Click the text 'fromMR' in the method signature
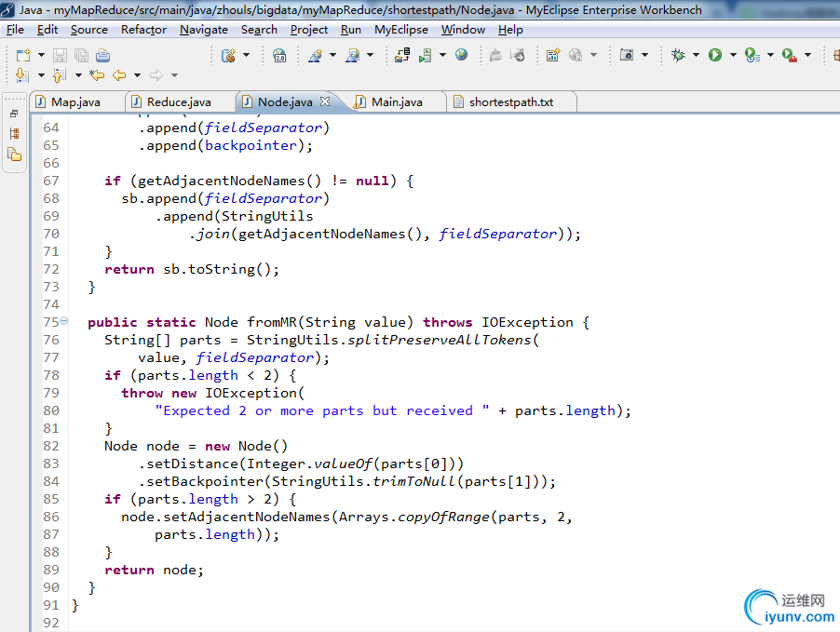The image size is (840, 632). point(272,322)
